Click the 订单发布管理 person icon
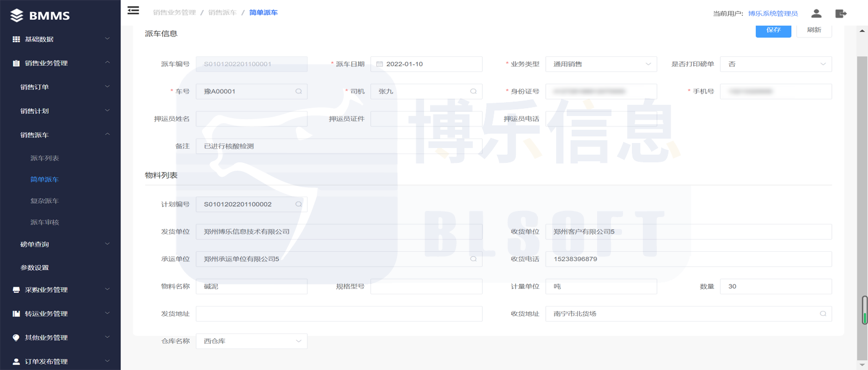This screenshot has height=370, width=868. point(16,361)
